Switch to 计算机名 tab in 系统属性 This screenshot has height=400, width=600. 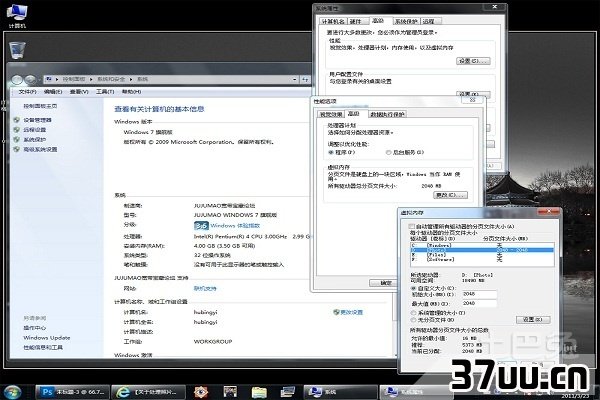pyautogui.click(x=333, y=21)
